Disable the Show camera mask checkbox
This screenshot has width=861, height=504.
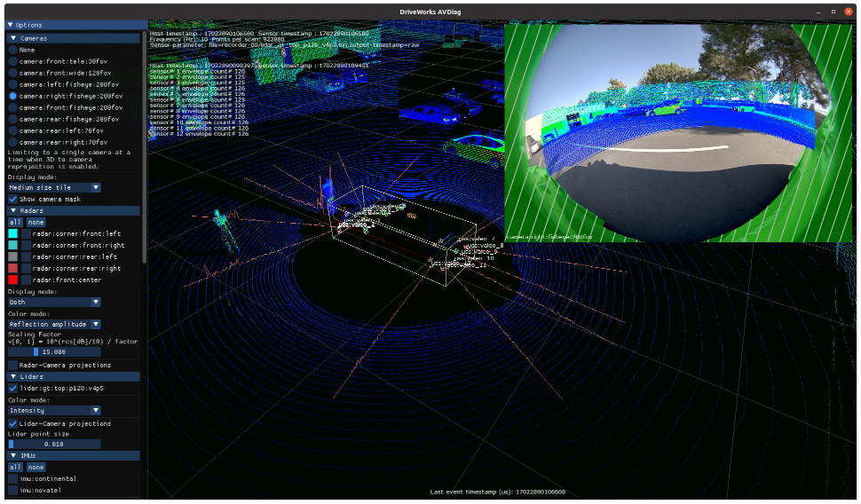tap(13, 200)
